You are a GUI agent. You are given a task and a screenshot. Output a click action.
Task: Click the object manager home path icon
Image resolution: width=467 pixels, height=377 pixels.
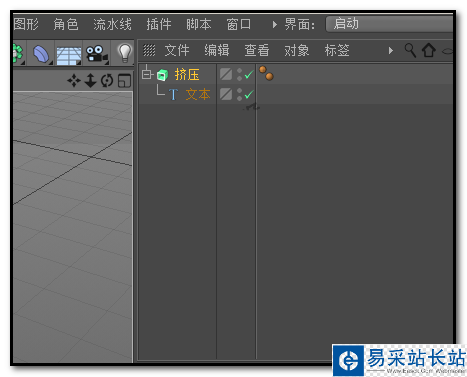pyautogui.click(x=429, y=51)
